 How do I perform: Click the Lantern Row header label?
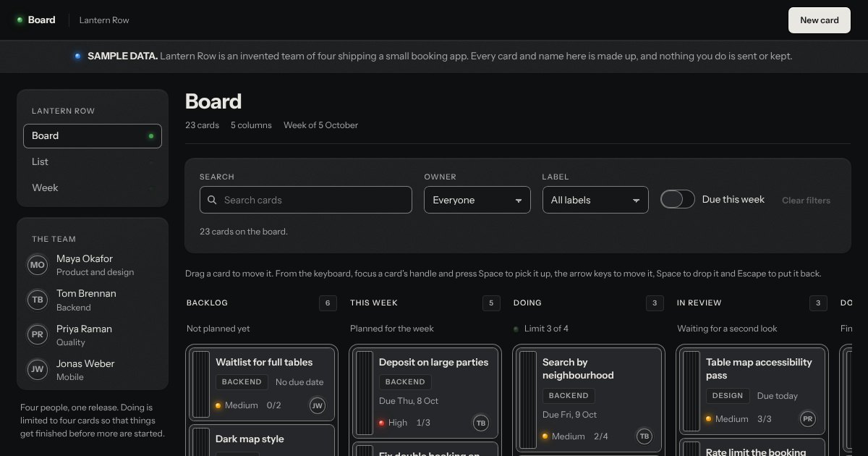tap(104, 20)
